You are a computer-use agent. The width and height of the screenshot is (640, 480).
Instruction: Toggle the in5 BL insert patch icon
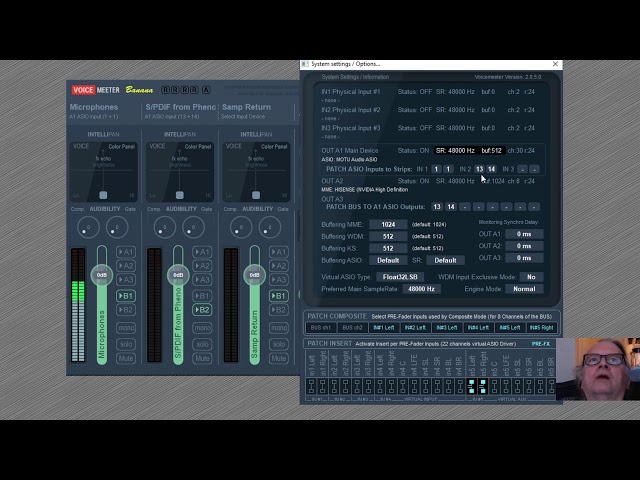click(x=540, y=386)
